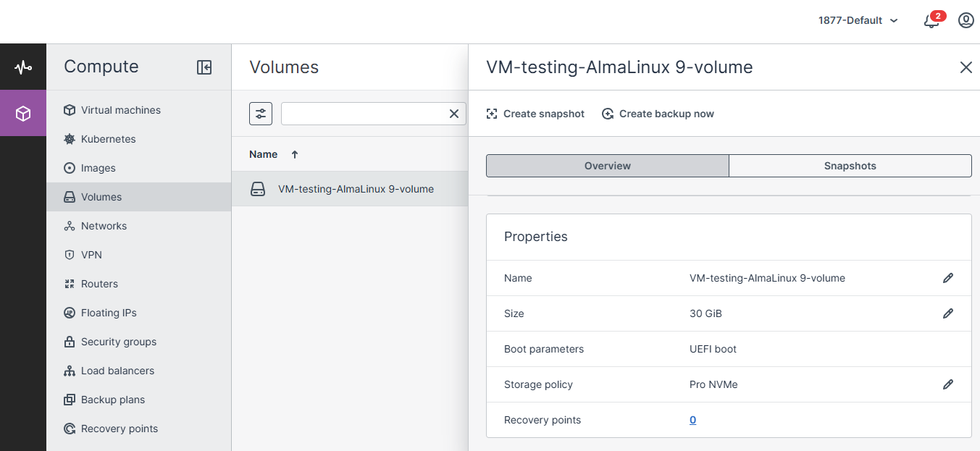This screenshot has width=980, height=451.
Task: Close the volume details panel
Action: pyautogui.click(x=966, y=67)
